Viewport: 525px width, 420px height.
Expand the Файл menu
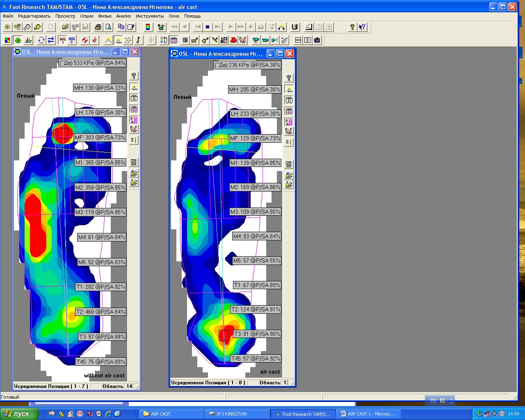pyautogui.click(x=8, y=16)
